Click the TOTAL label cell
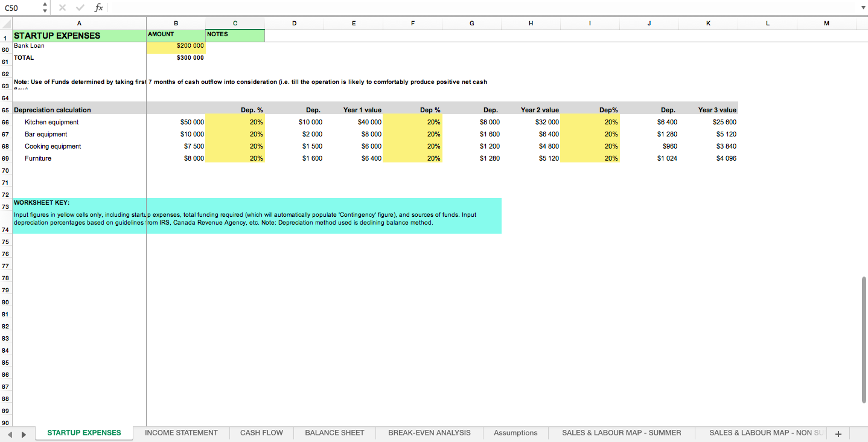This screenshot has width=868, height=442. [x=79, y=58]
